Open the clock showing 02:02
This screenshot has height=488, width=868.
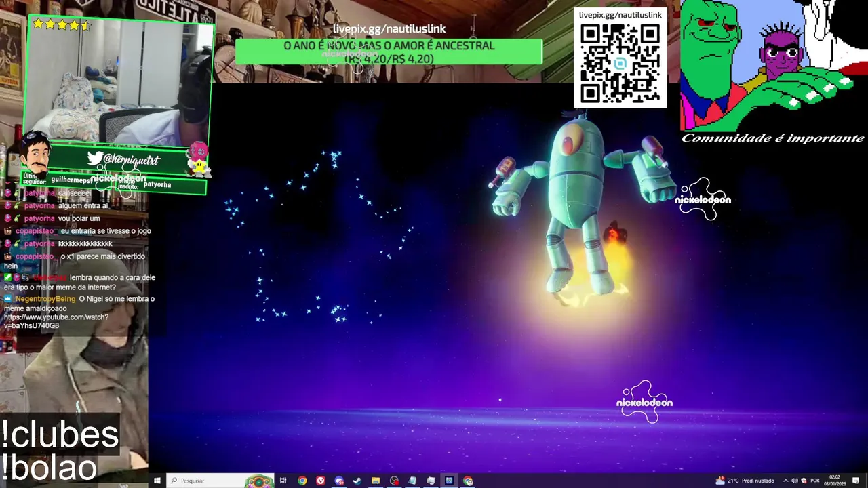[834, 481]
